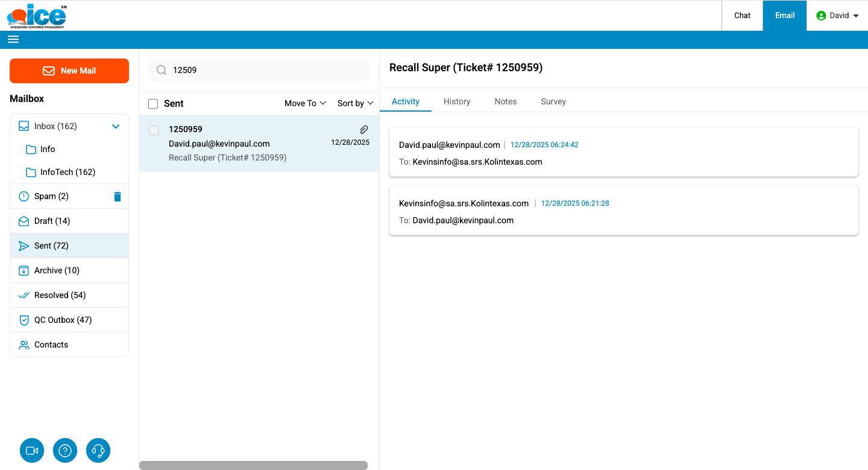The height and width of the screenshot is (470, 868).
Task: Open the Move To dropdown
Action: pyautogui.click(x=305, y=104)
